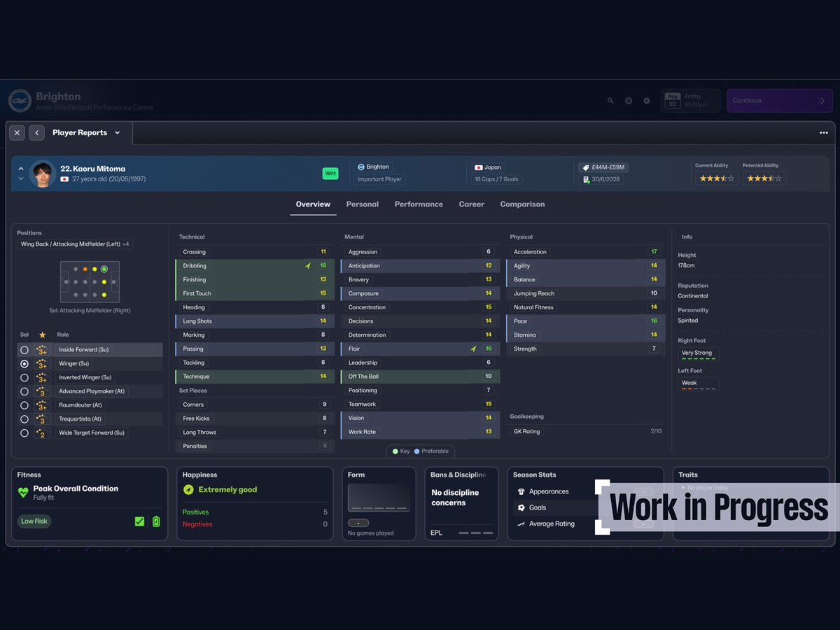840x630 pixels.
Task: Click the Continue button
Action: pyautogui.click(x=779, y=101)
